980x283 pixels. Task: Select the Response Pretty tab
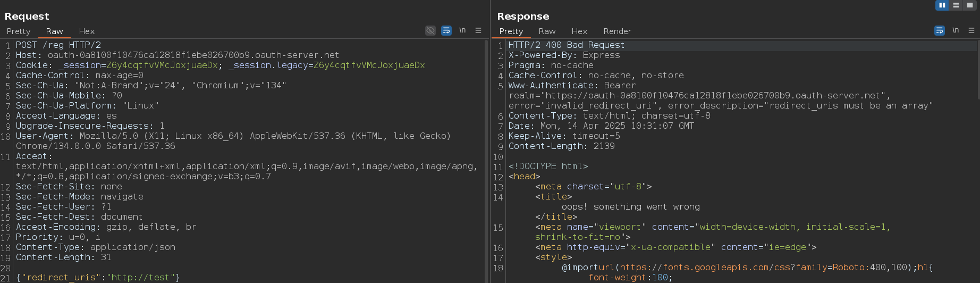[511, 31]
